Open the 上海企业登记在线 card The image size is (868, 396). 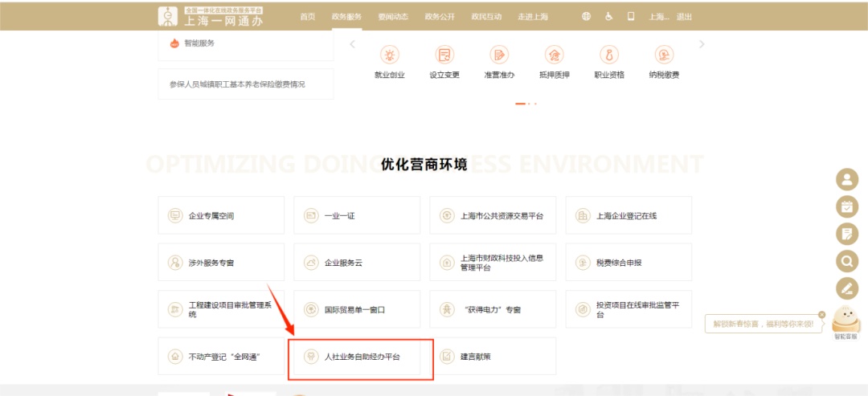[628, 215]
